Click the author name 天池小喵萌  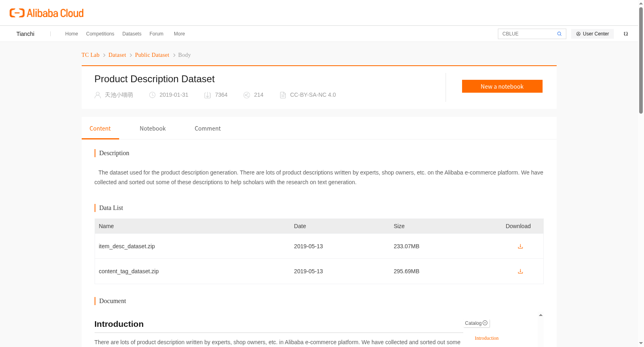tap(119, 95)
